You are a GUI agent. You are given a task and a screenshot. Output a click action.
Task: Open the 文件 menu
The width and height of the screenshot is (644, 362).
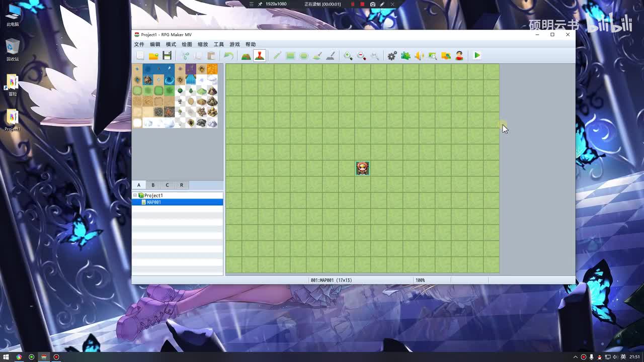tap(139, 44)
